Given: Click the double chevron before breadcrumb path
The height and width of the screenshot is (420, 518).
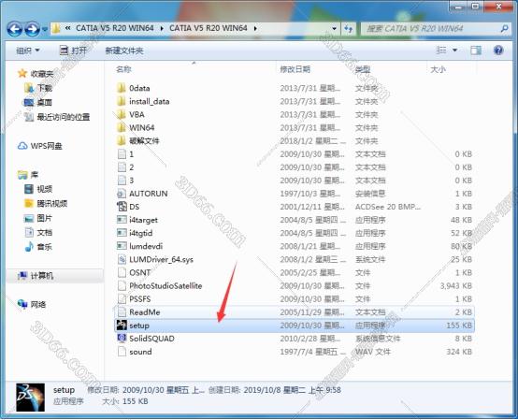Looking at the screenshot, I should tap(67, 28).
